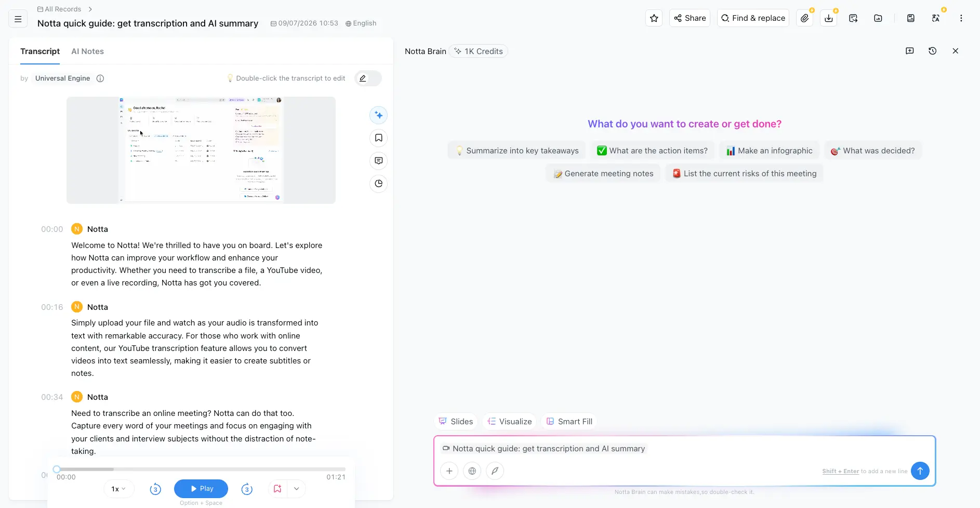
Task: Open the move-to-folder icon
Action: [x=878, y=18]
